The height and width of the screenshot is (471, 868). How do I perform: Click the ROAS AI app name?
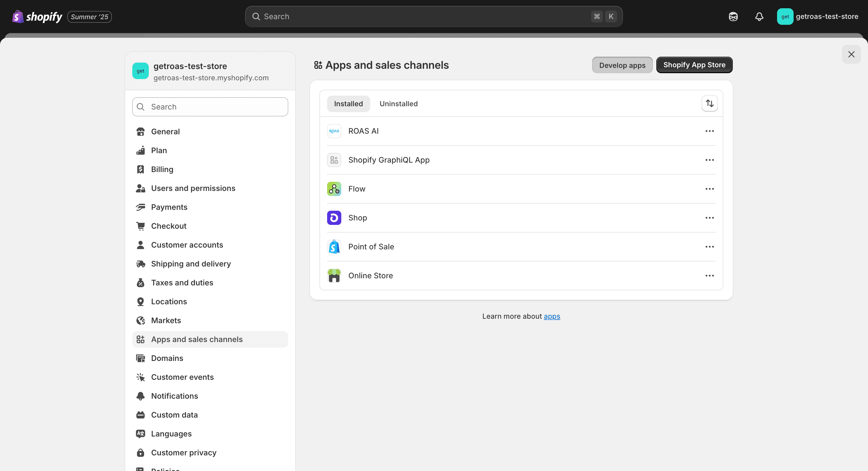click(363, 131)
